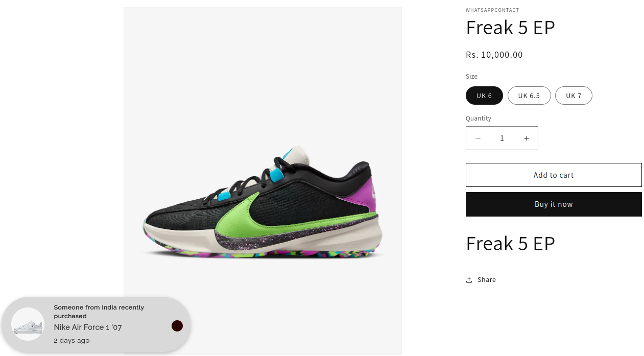This screenshot has height=356, width=644.
Task: Choose the UK 6.5 size option
Action: (x=529, y=96)
